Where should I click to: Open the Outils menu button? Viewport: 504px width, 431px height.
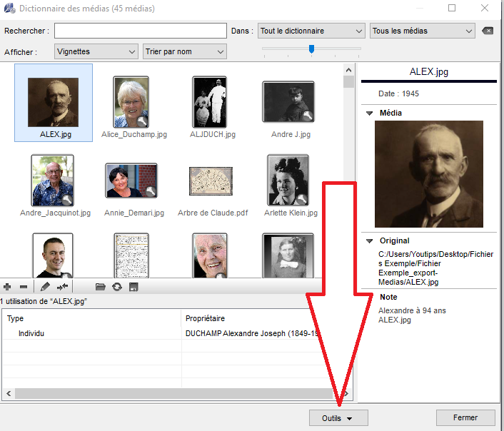pyautogui.click(x=338, y=418)
